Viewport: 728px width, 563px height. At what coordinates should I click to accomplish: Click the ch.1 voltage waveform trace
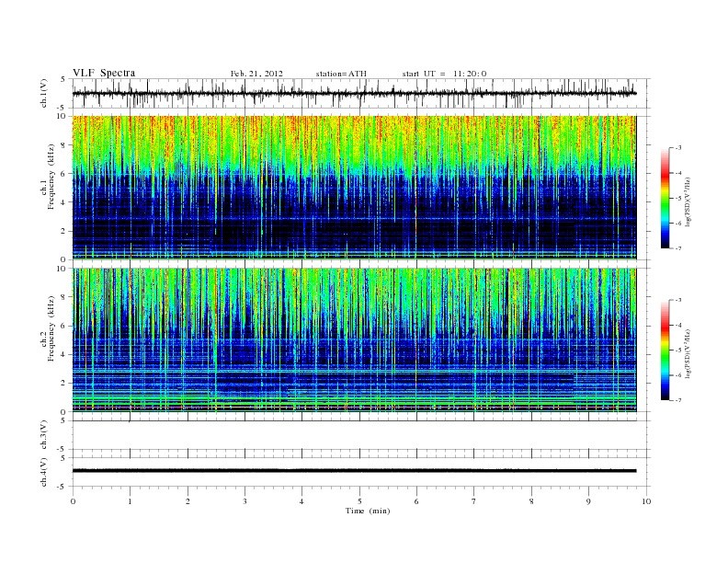354,93
